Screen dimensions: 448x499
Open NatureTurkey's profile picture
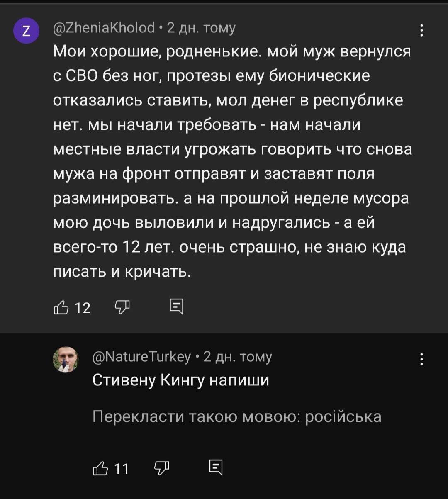65,359
